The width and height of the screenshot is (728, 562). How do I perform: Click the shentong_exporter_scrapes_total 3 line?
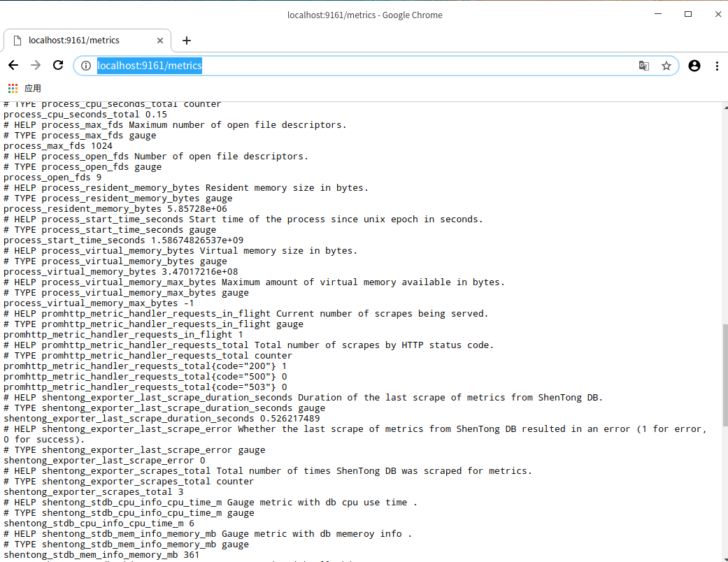click(94, 491)
